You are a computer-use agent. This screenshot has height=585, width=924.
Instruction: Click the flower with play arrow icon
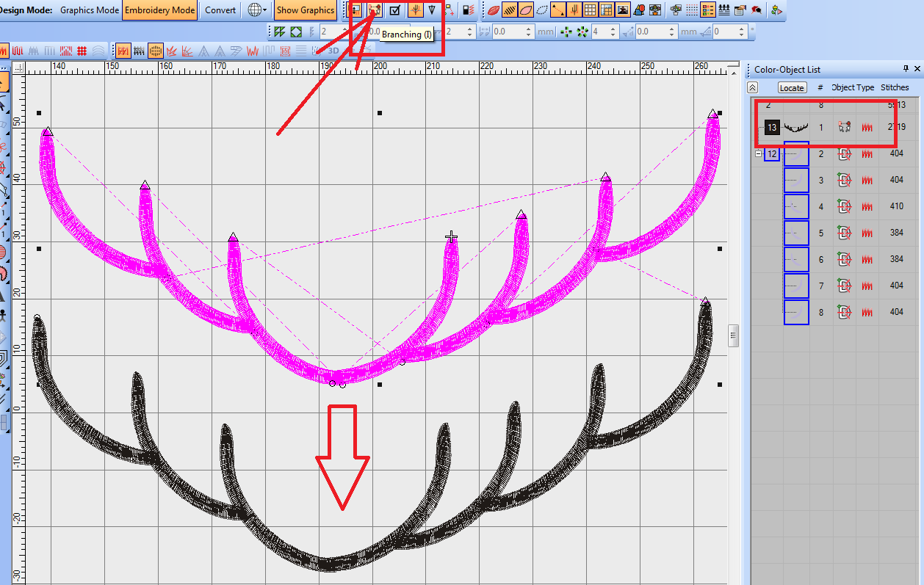point(776,10)
